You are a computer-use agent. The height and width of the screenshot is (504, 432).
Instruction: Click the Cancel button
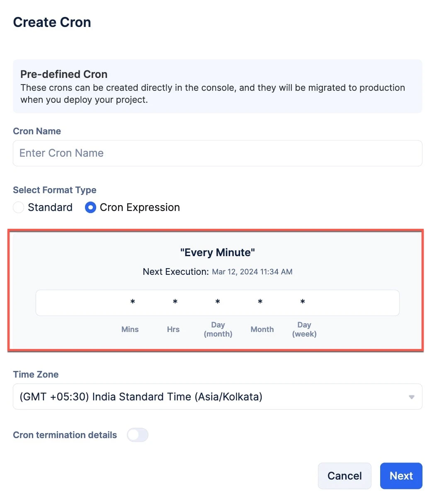[x=345, y=476]
